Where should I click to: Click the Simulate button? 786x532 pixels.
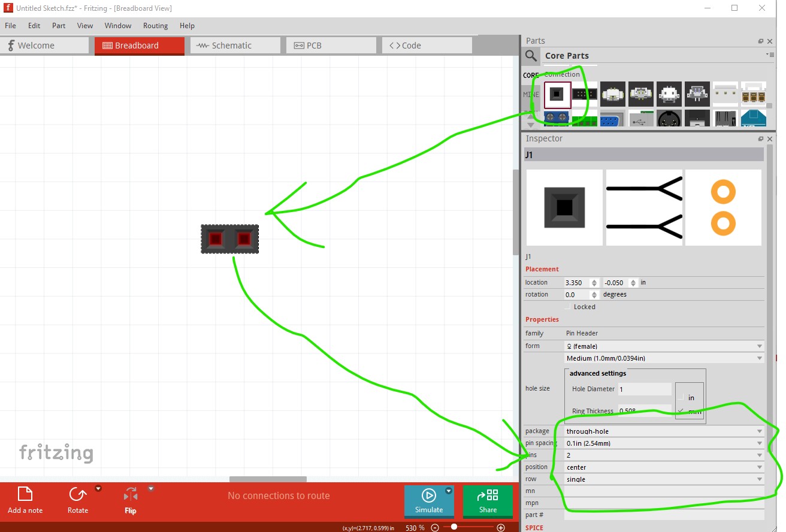click(x=429, y=501)
